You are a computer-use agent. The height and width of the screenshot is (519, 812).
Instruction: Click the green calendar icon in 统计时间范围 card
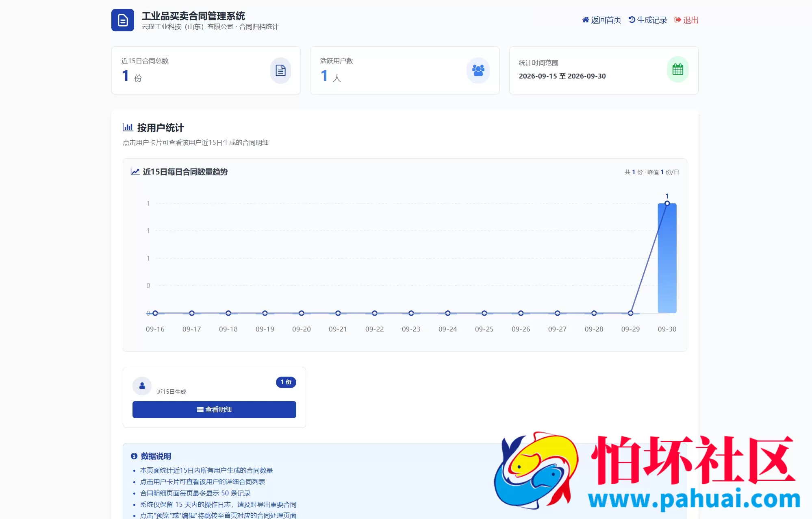coord(677,70)
